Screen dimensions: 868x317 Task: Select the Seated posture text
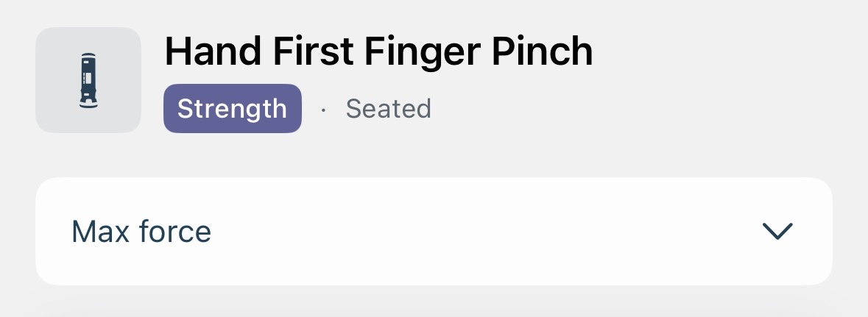[388, 108]
